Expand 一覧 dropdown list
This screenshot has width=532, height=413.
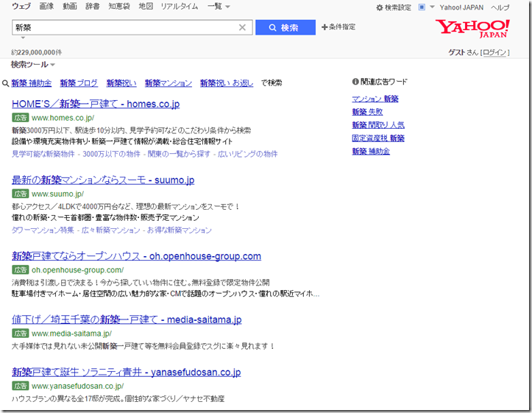(x=219, y=6)
